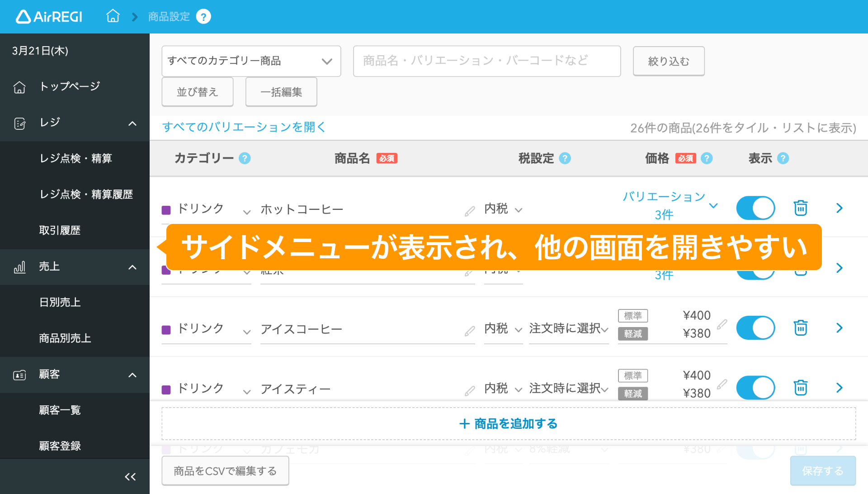The width and height of the screenshot is (868, 494).
Task: Delete アイスコーヒー with trash icon
Action: click(801, 328)
